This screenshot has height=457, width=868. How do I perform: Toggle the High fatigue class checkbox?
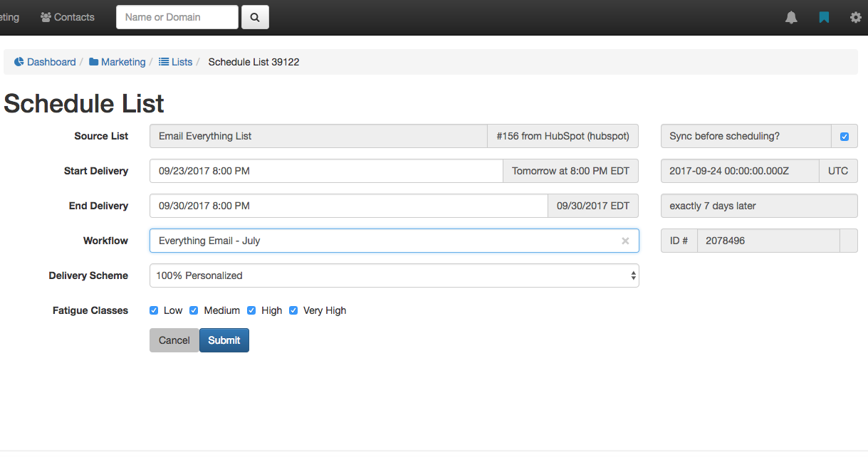pyautogui.click(x=251, y=310)
